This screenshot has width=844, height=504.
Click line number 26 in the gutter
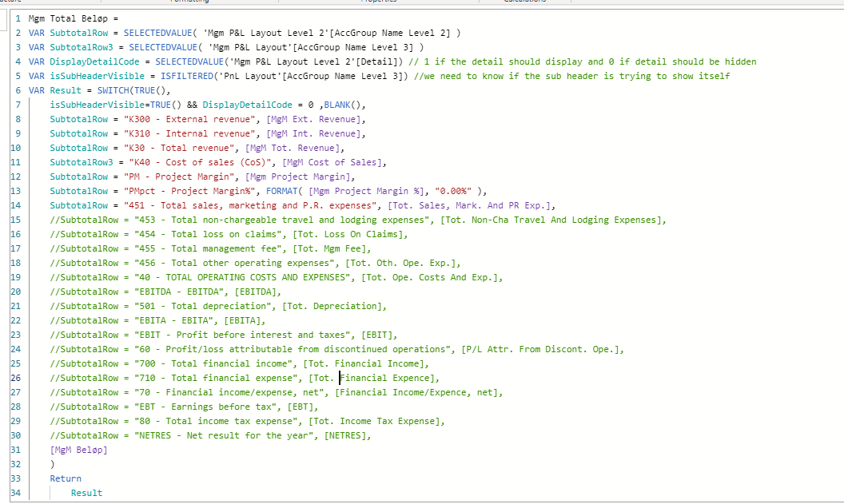point(16,378)
